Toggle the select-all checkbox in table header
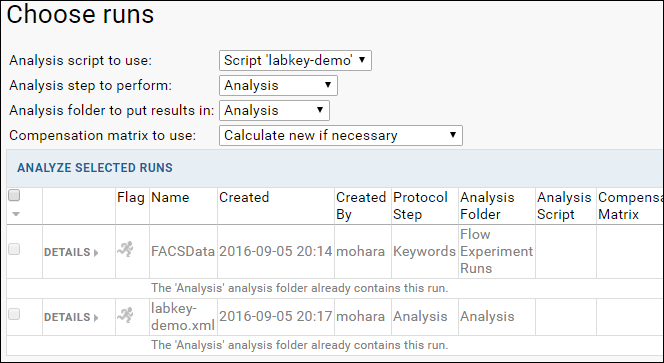The height and width of the screenshot is (363, 664). (x=14, y=195)
